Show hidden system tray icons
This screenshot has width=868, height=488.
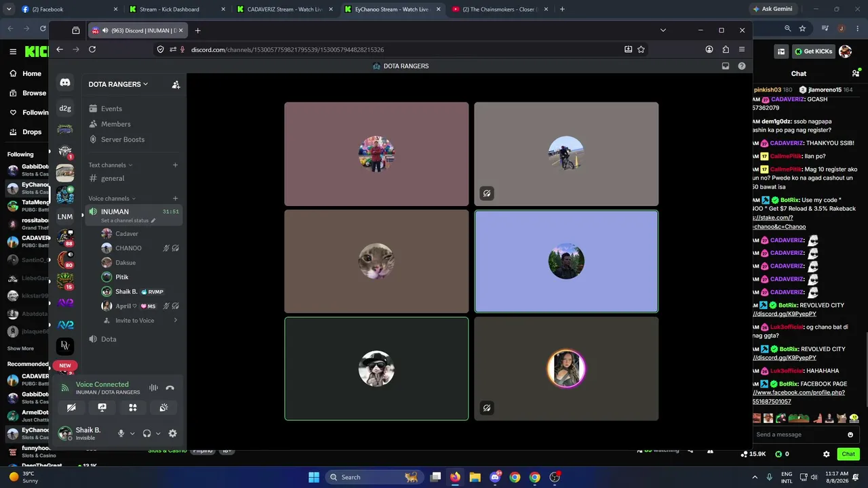coord(755,477)
